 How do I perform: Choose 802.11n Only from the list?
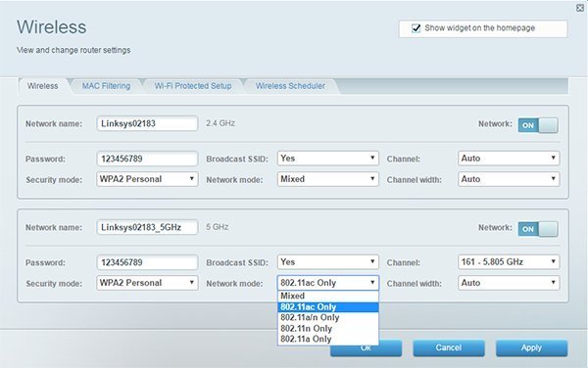tap(327, 328)
